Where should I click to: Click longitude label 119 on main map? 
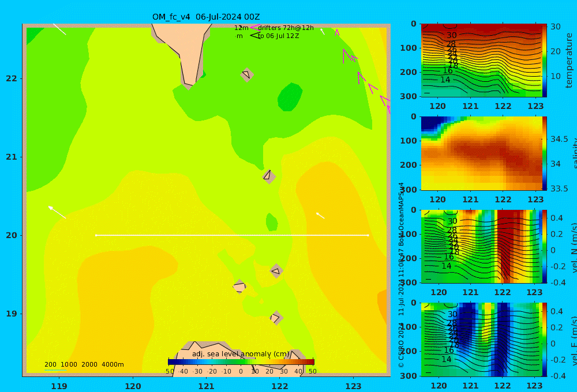[x=59, y=386]
